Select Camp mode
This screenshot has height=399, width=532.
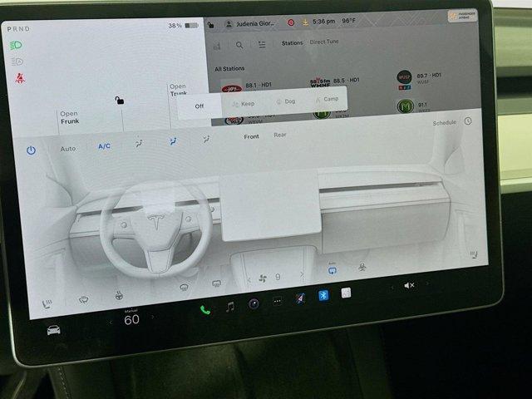(x=327, y=99)
